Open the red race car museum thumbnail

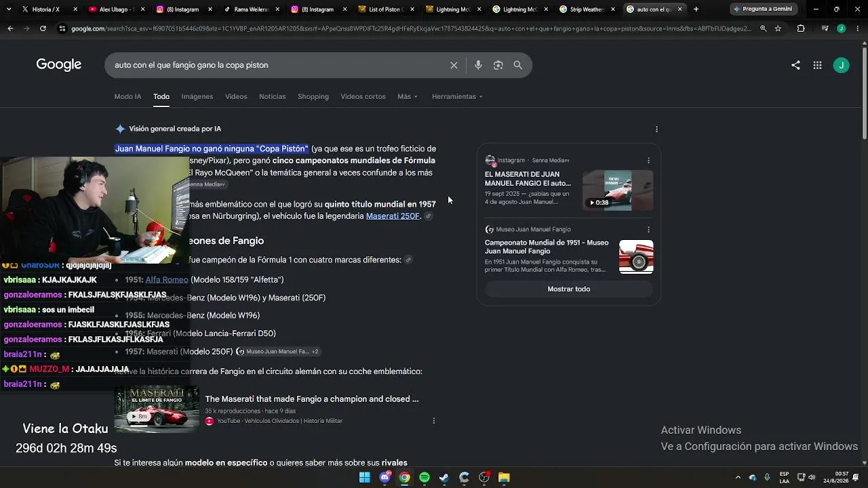[x=636, y=257]
